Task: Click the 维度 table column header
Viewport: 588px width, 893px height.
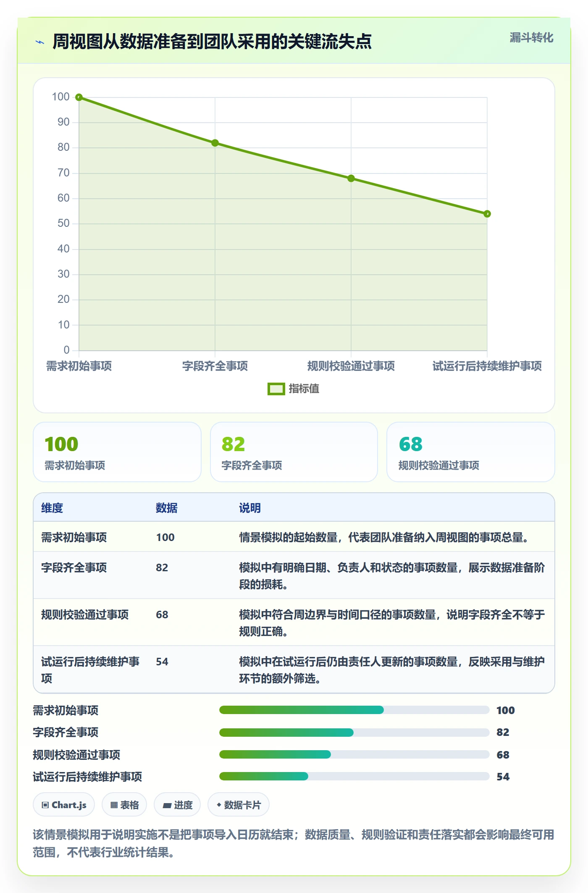Action: [52, 508]
